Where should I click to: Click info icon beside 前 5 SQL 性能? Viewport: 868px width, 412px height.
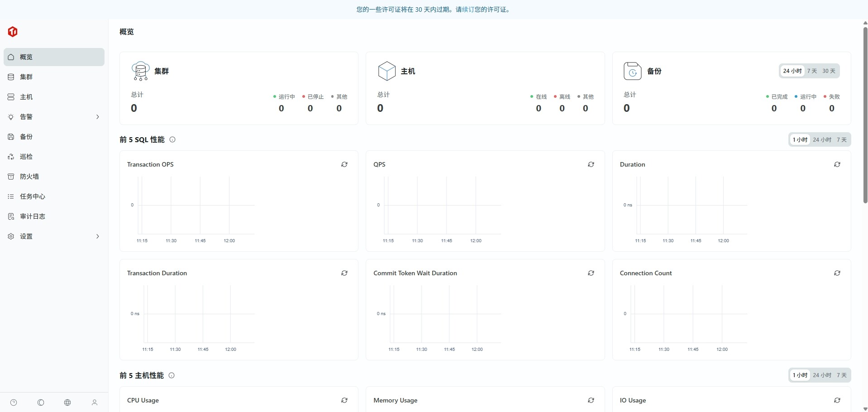point(172,140)
